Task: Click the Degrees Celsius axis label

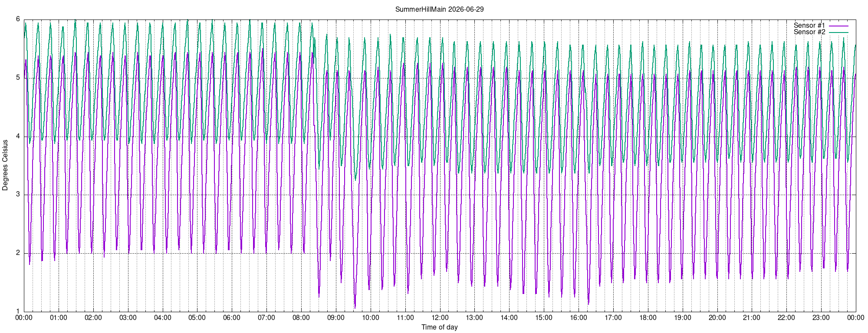Action: (x=5, y=165)
